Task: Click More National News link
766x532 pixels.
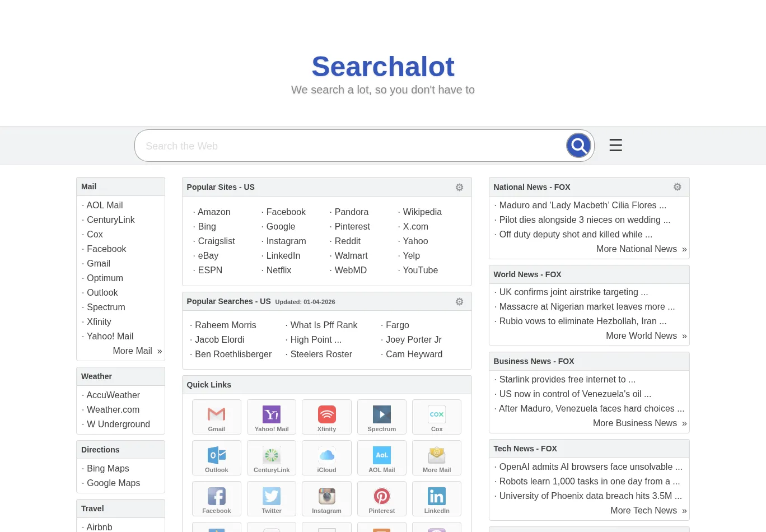Action: click(641, 249)
